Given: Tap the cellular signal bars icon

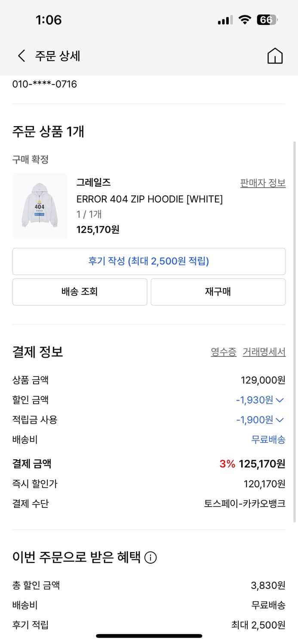Looking at the screenshot, I should click(x=225, y=20).
